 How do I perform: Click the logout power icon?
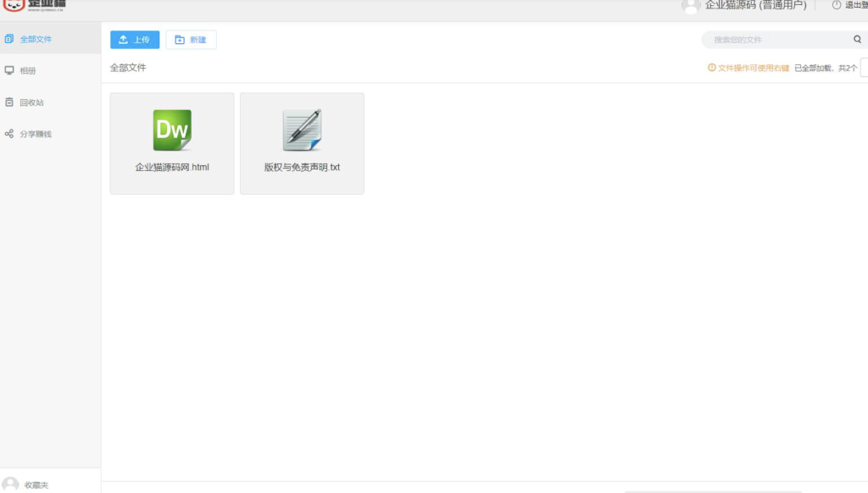(837, 5)
